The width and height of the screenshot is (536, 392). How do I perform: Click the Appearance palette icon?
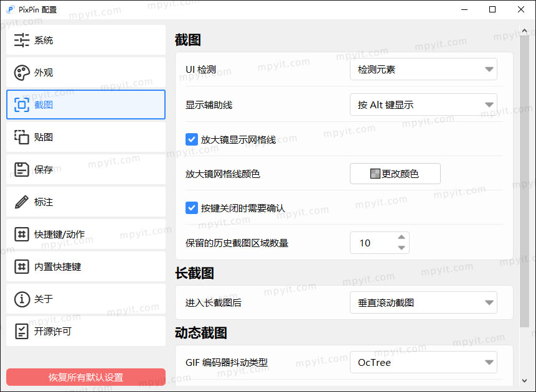point(22,72)
